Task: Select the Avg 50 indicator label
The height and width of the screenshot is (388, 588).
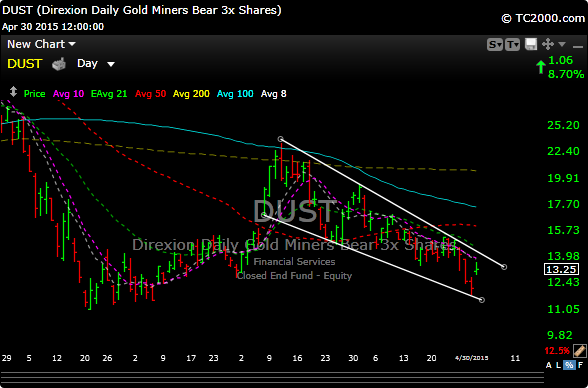Action: (x=150, y=94)
